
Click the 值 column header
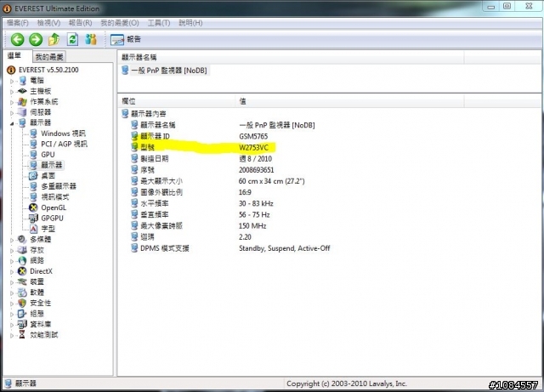click(349, 101)
